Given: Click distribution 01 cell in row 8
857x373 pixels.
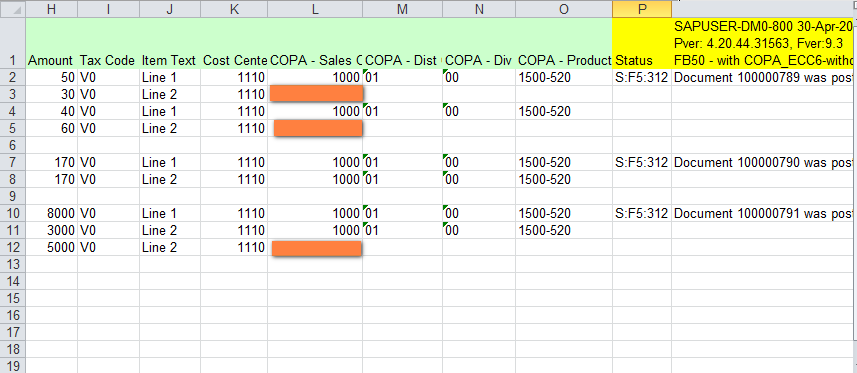Looking at the screenshot, I should 403,179.
